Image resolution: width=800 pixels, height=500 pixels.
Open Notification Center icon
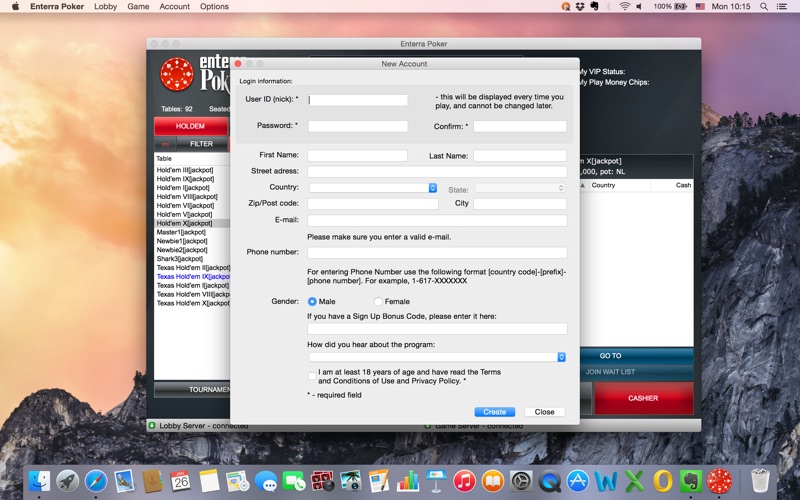click(782, 7)
